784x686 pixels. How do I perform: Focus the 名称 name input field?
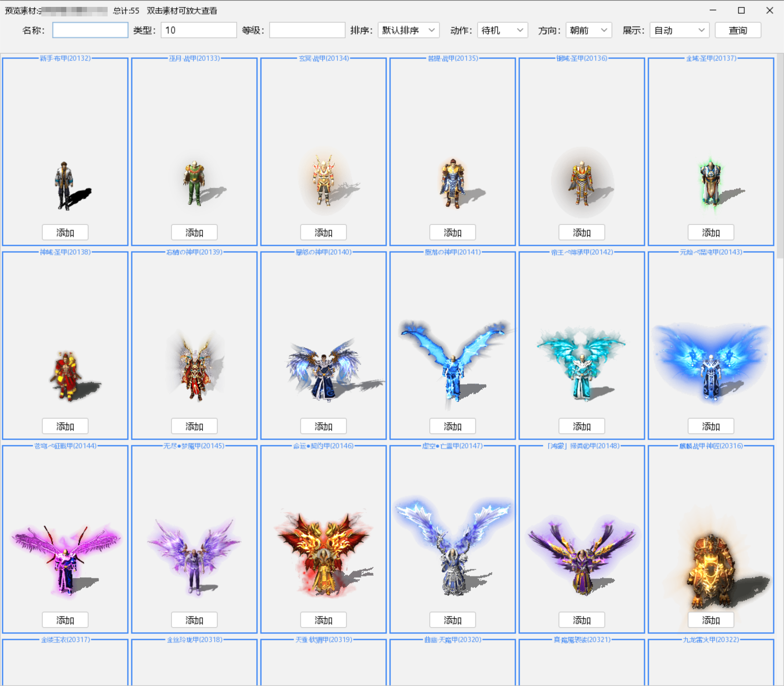(90, 30)
